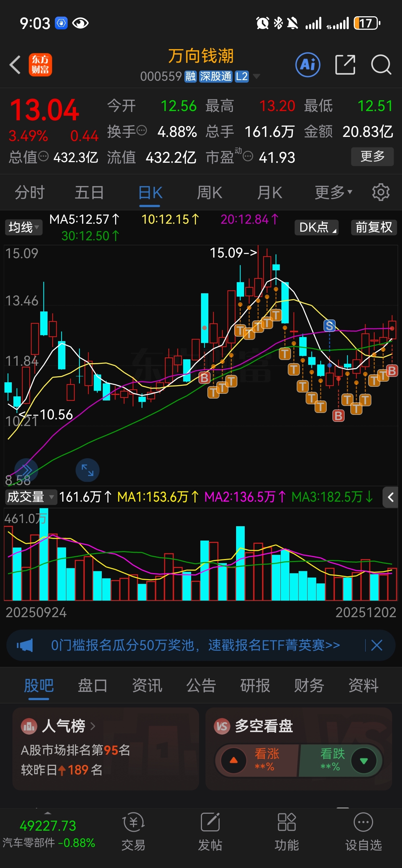This screenshot has width=402, height=868.
Task: Tap the 东方财富 orange logo
Action: point(40,65)
